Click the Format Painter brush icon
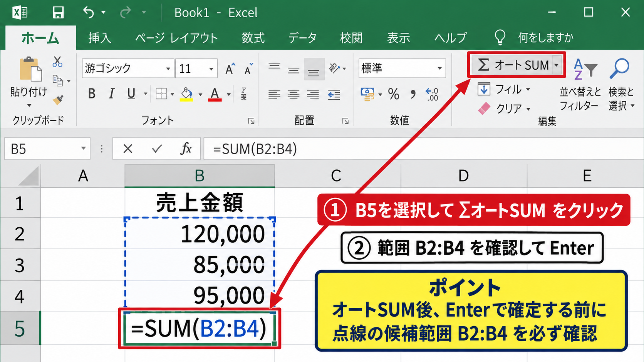Viewport: 644px width, 362px height. point(58,100)
